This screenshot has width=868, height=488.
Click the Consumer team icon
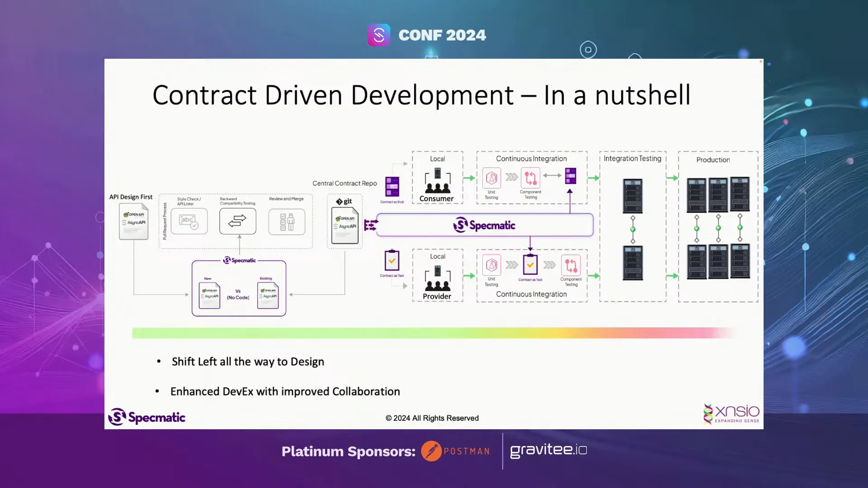pos(437,180)
